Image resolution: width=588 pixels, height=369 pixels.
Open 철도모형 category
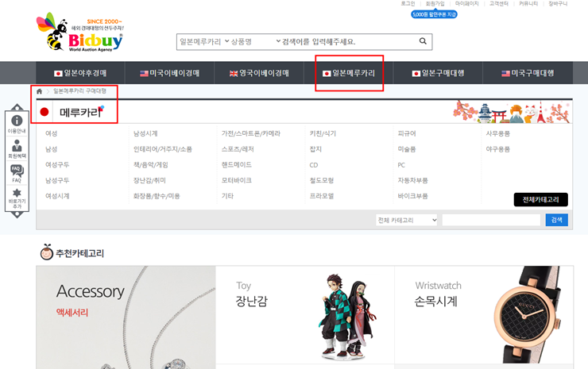[x=322, y=180]
